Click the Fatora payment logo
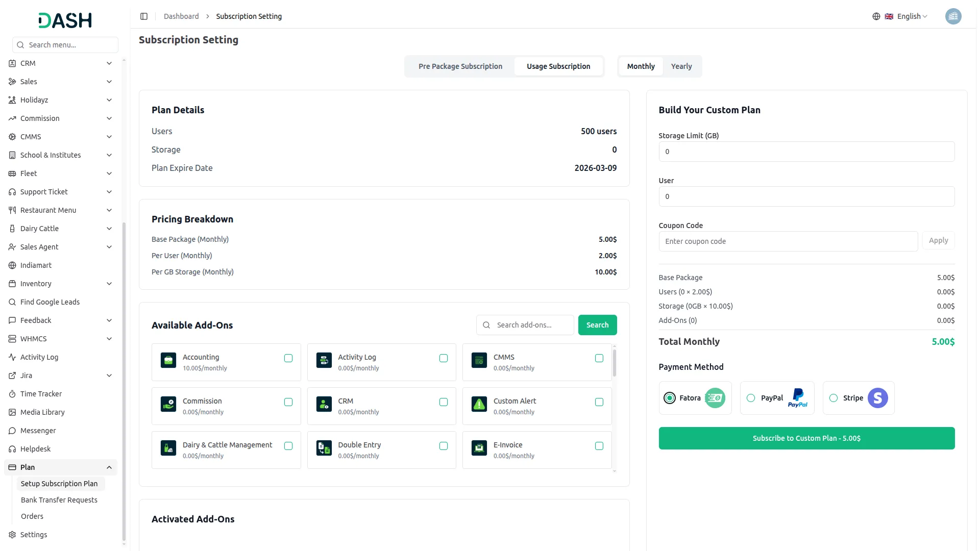 click(715, 398)
